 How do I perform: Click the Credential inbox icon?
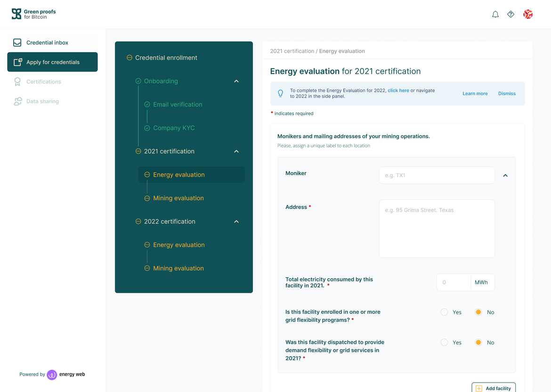click(17, 43)
